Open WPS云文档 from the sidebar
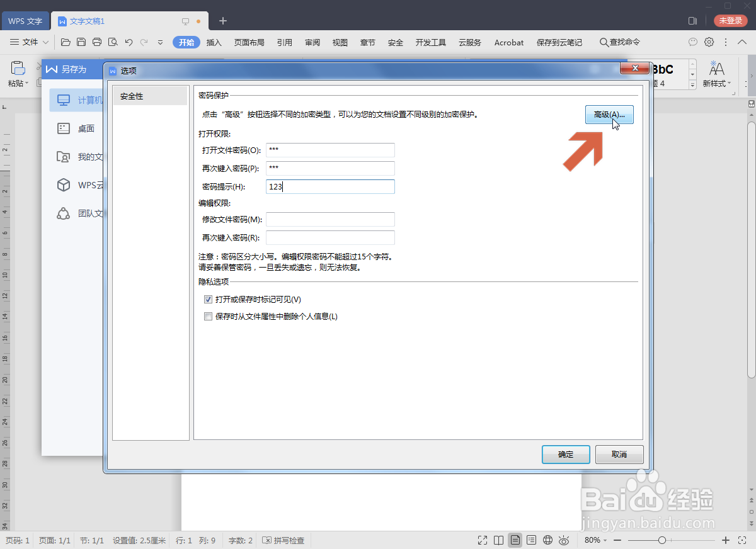 pyautogui.click(x=63, y=184)
